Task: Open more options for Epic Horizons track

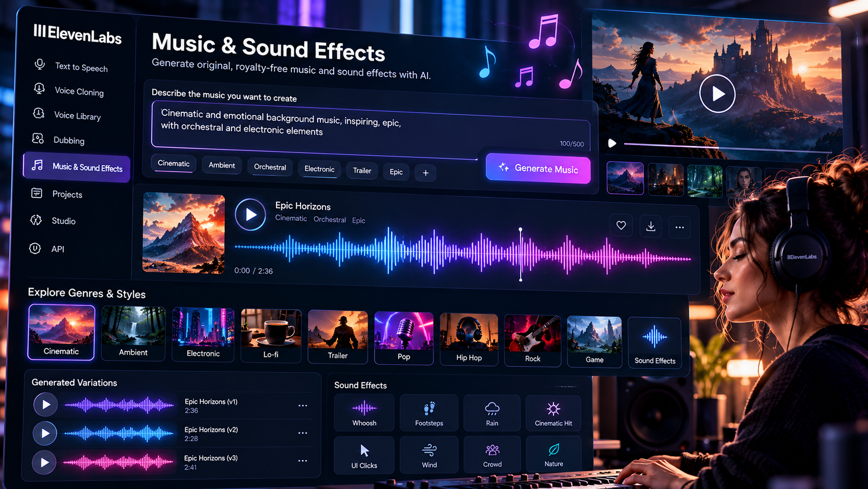Action: (x=680, y=227)
